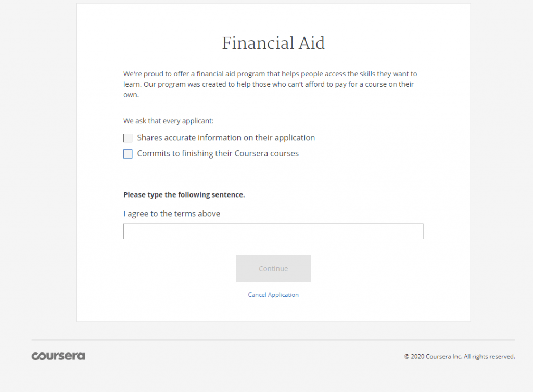Viewport: 533px width, 392px height.
Task: Click the divider line above 'Please type'
Action: 273,181
